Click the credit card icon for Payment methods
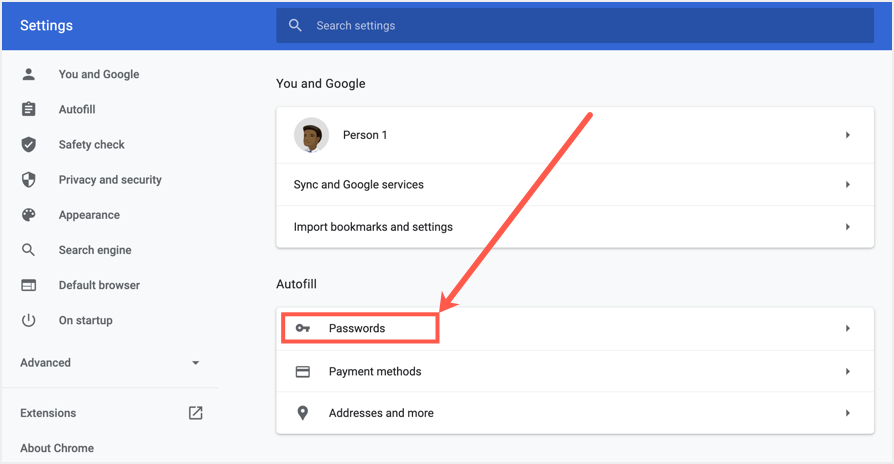Image resolution: width=894 pixels, height=464 pixels. pos(303,372)
